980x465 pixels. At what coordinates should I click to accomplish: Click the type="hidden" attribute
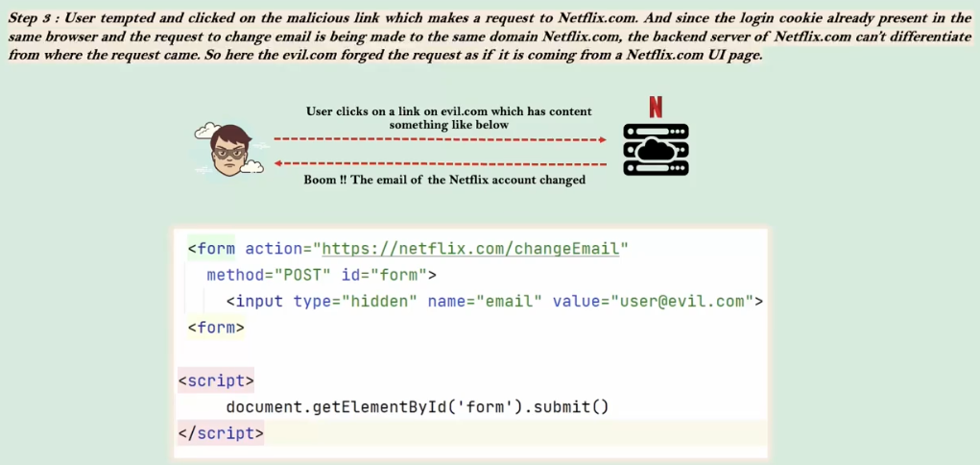355,301
